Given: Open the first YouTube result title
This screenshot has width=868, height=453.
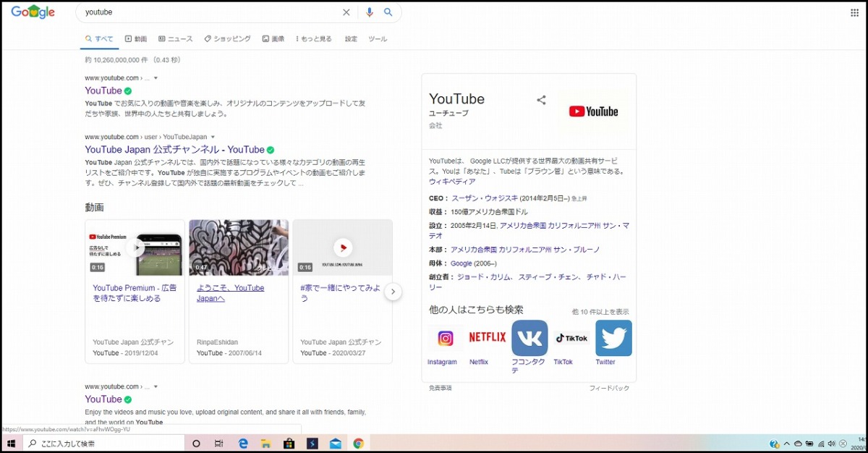Looking at the screenshot, I should point(103,90).
